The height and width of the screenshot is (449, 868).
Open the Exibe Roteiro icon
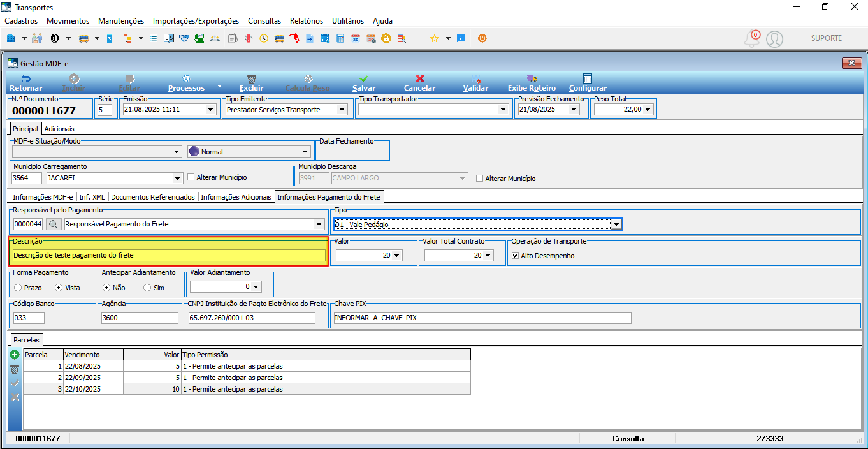(x=532, y=78)
